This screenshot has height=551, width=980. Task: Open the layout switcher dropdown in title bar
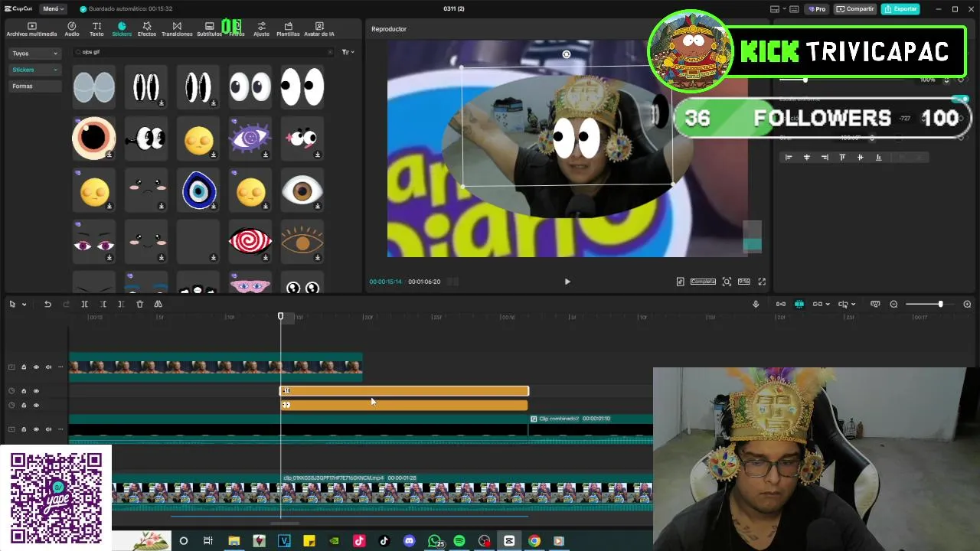point(778,9)
